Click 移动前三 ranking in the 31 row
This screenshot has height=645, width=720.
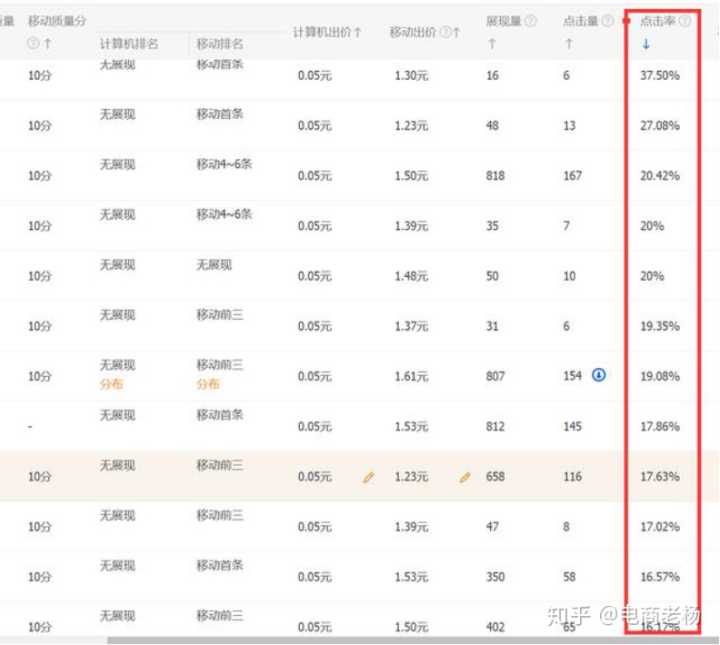click(220, 314)
